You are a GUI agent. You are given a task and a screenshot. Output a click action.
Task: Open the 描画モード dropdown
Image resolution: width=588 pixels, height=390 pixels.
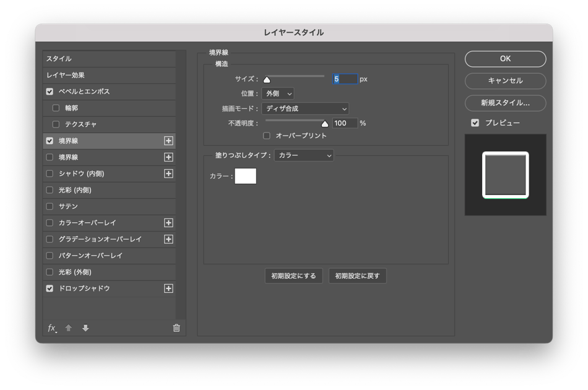[305, 108]
